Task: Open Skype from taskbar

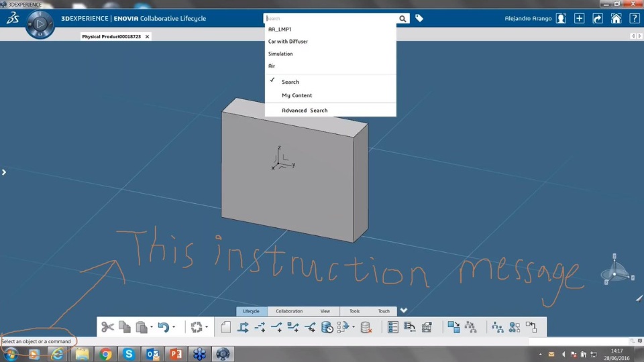Action: coord(129,354)
